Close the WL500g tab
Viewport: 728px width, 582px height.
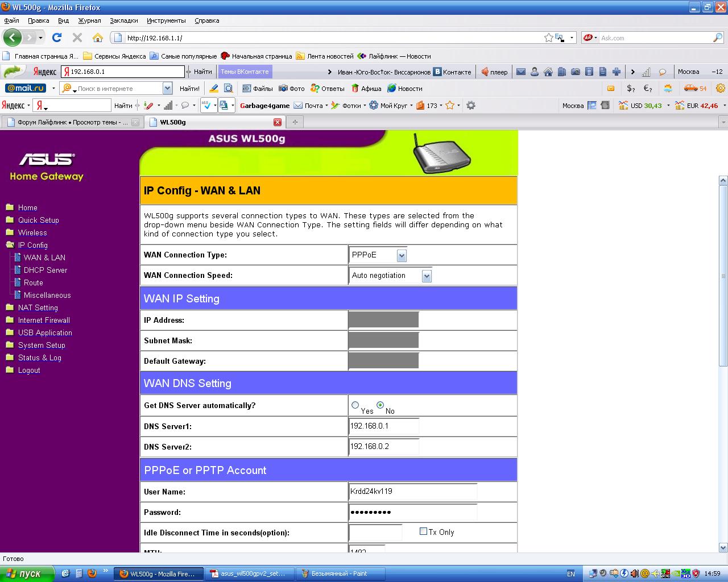coord(278,122)
